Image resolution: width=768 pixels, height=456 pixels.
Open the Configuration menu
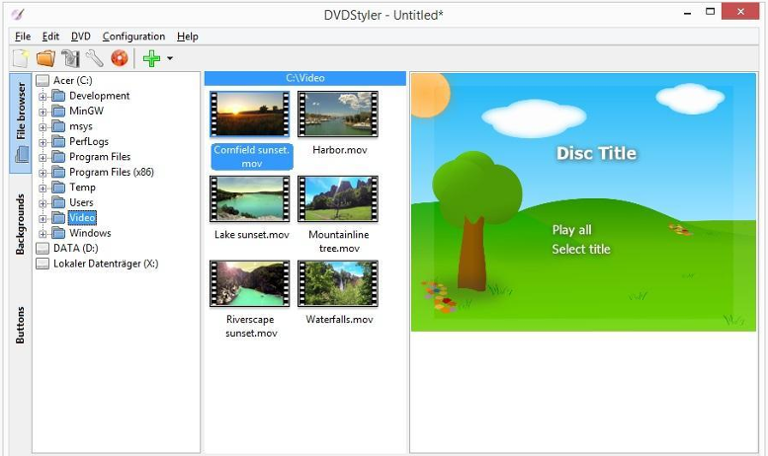[133, 37]
